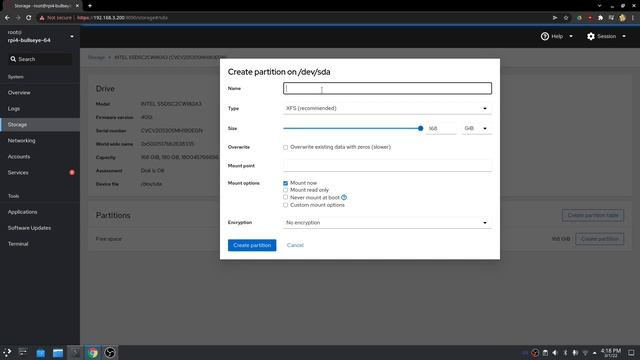Open OBS Studio from the taskbar
Image resolution: width=640 pixels, height=360 pixels.
point(110,353)
